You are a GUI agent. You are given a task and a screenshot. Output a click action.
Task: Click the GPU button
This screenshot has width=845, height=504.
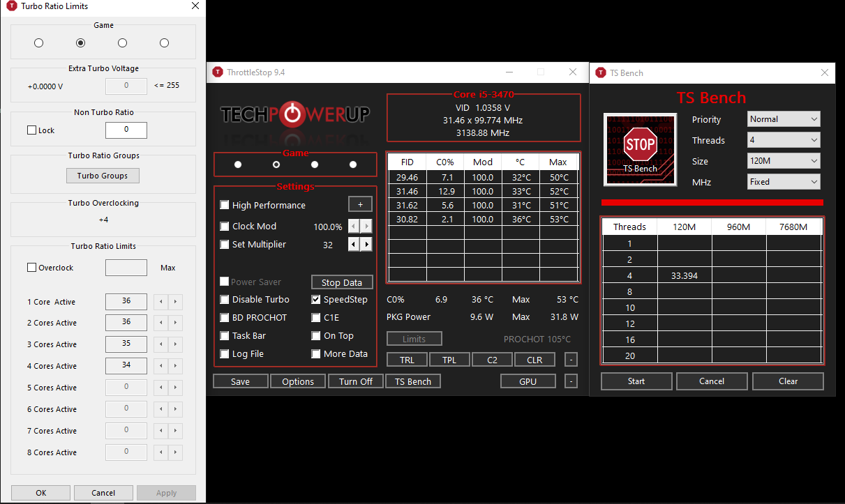[528, 381]
